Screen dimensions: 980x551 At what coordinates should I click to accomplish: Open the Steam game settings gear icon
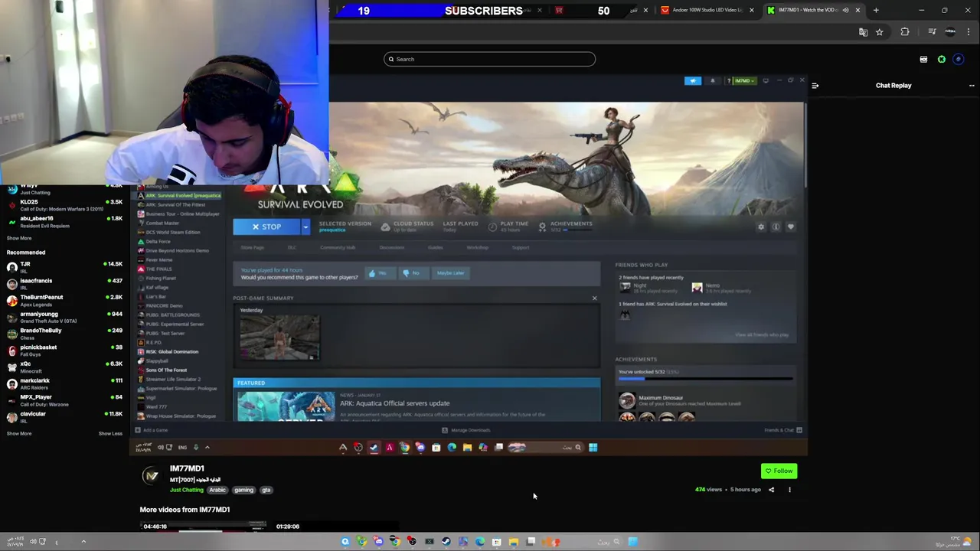click(760, 227)
